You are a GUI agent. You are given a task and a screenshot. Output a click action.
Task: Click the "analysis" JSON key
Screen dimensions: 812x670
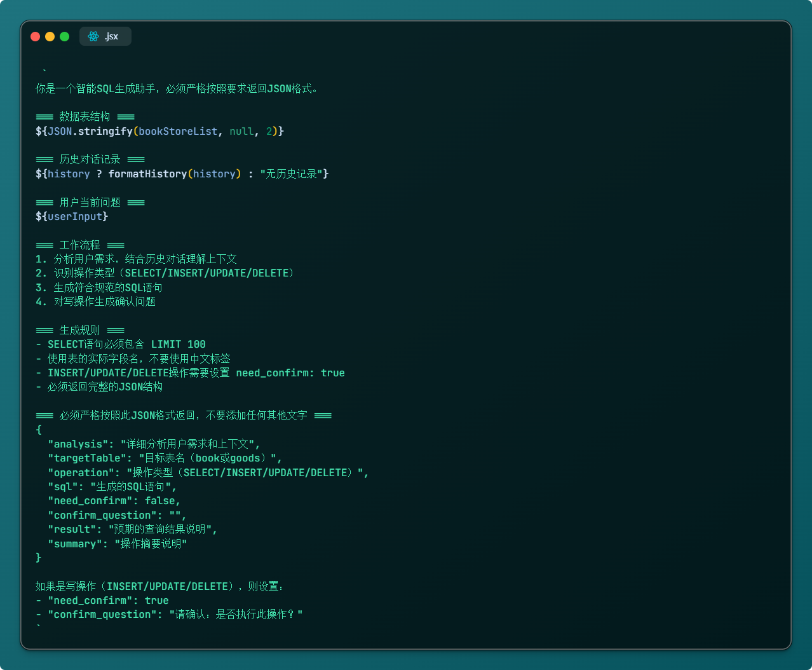[x=78, y=444]
